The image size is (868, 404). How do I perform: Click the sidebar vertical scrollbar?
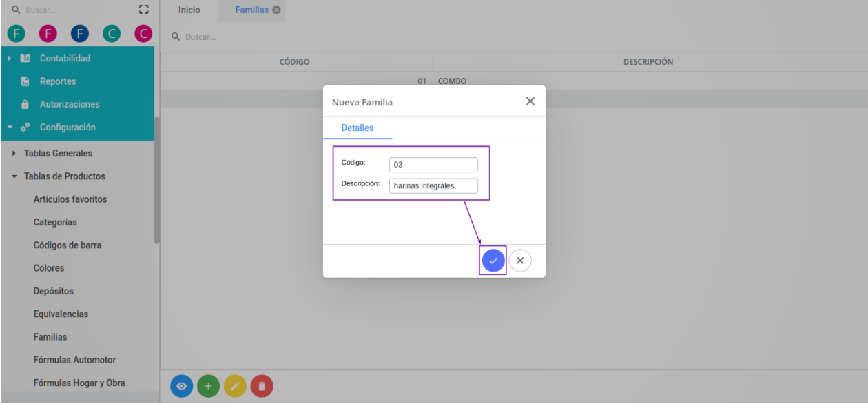157,181
